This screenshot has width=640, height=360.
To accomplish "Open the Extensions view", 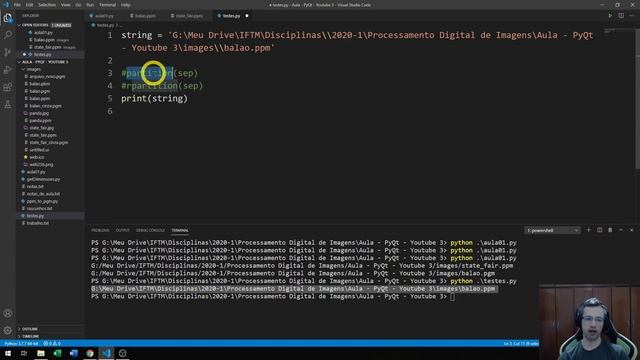I will pyautogui.click(x=8, y=87).
